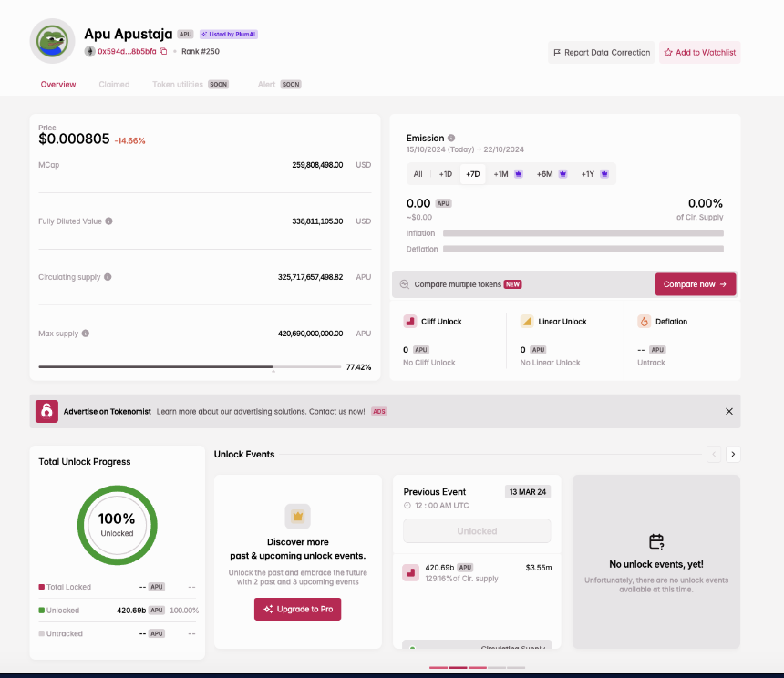Click the Emission info icon
The height and width of the screenshot is (678, 784).
click(451, 138)
